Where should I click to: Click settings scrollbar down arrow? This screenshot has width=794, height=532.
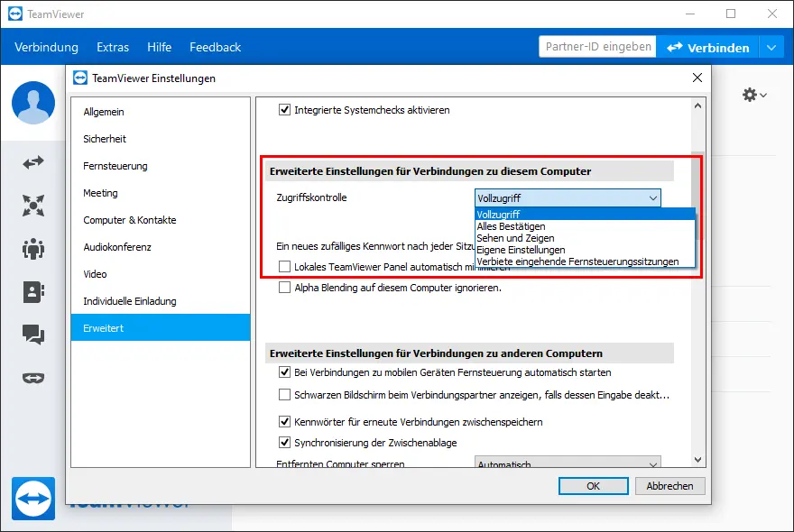[x=697, y=460]
